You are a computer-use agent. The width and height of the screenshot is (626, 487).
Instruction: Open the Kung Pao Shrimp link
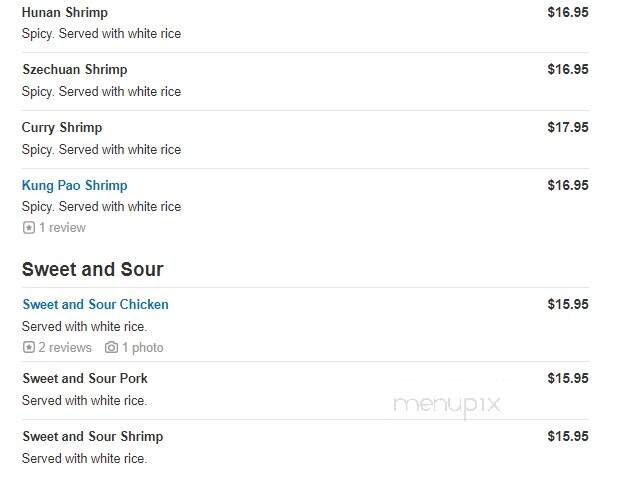(x=74, y=185)
